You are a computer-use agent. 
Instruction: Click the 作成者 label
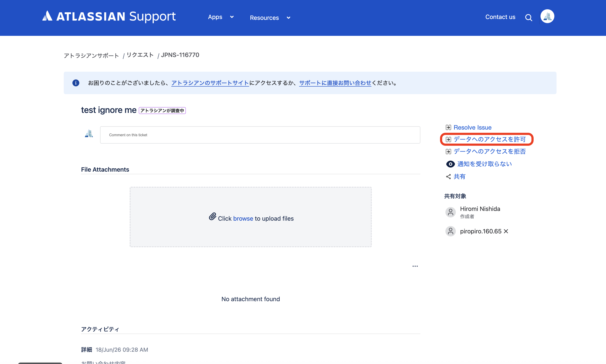tap(467, 217)
